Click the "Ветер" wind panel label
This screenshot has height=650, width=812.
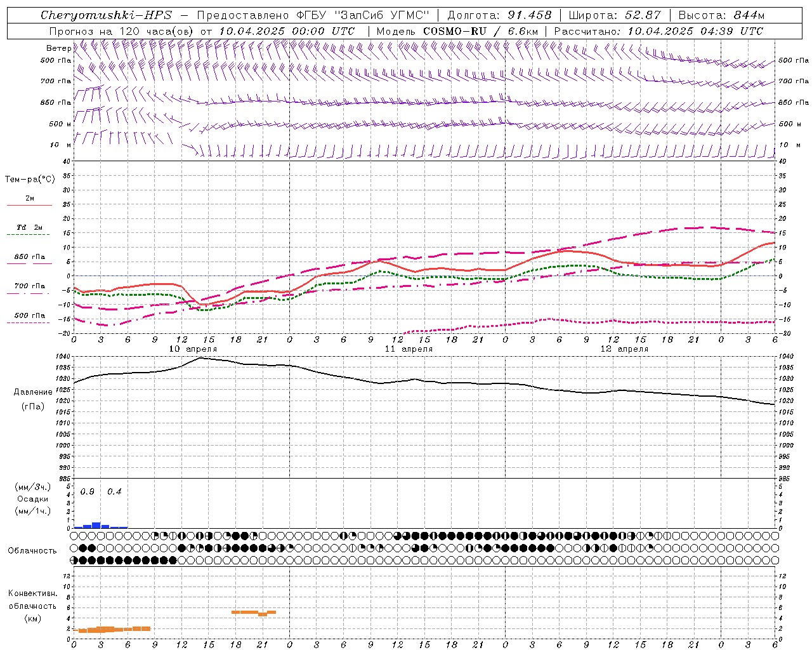click(x=58, y=48)
